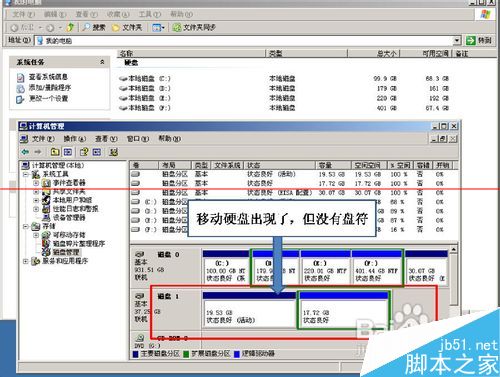Viewport: 500px width, 377px height.
Task: Open 窗口(W) menu in 计算机管理
Action: 138,139
